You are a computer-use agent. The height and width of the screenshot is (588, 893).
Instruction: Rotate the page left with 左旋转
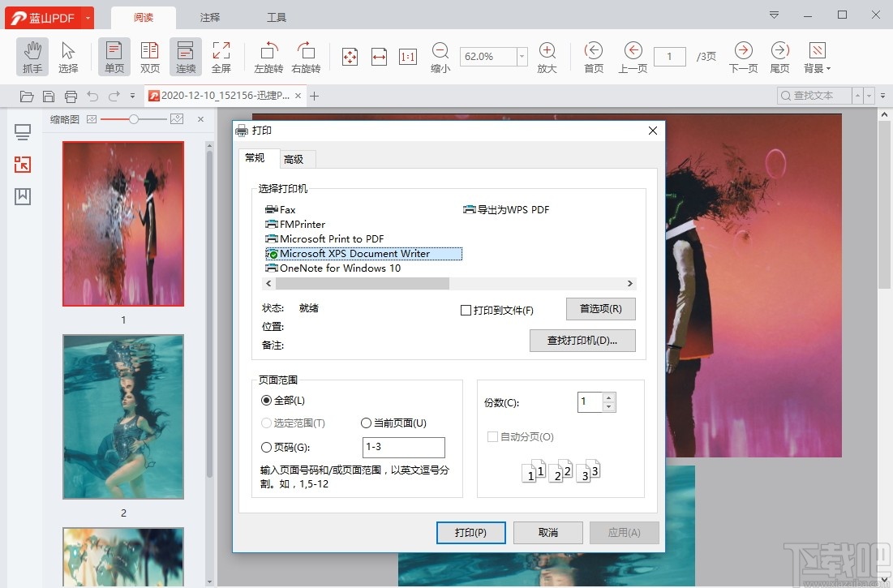pyautogui.click(x=268, y=57)
